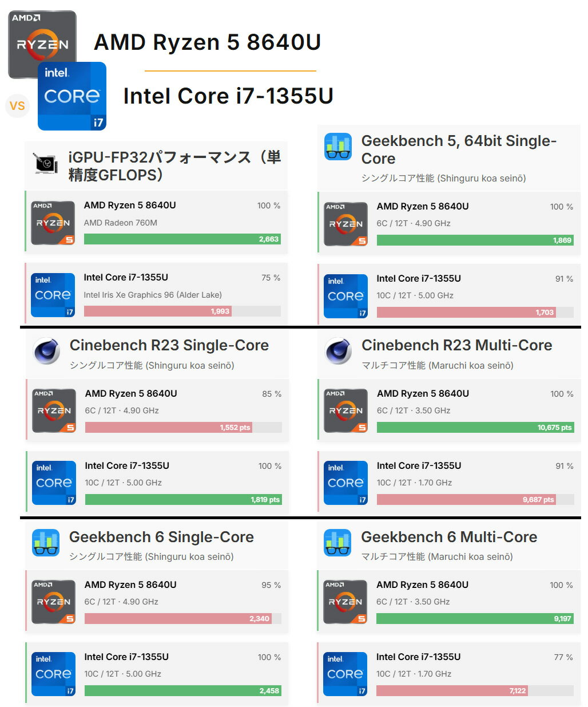Click the red 9,687 pts Cinebench bar
This screenshot has height=707, width=588.
tap(466, 500)
